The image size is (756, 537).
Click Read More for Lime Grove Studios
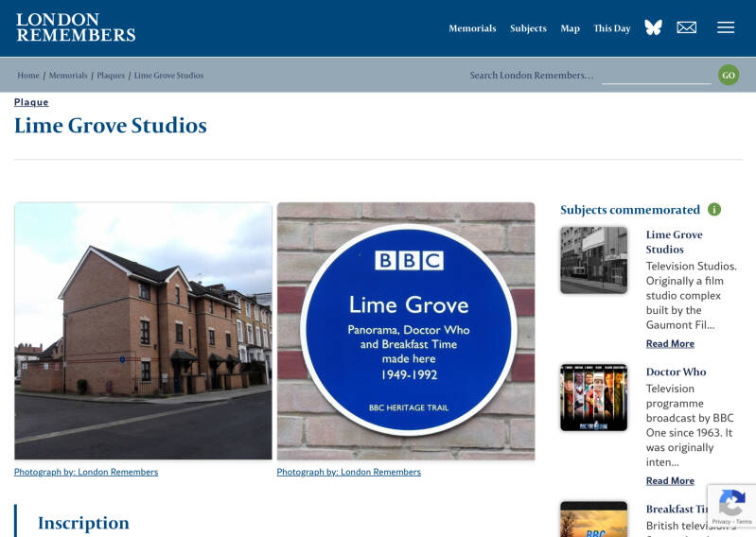coord(670,343)
